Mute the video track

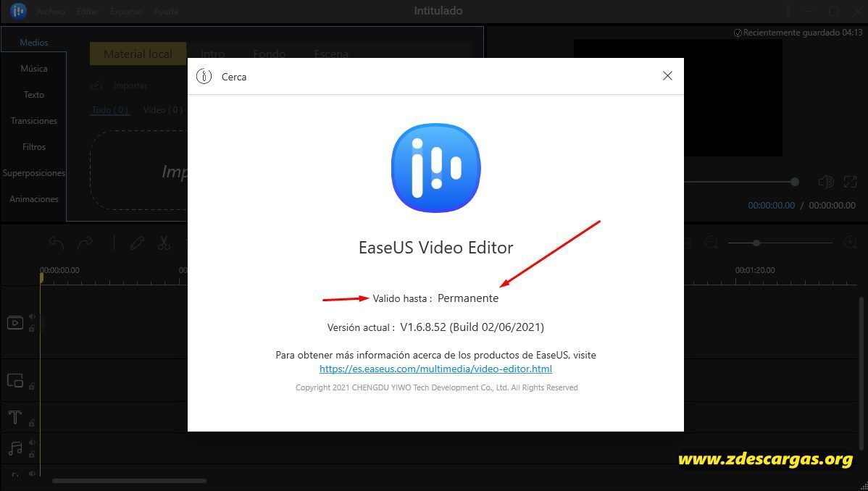click(x=32, y=316)
